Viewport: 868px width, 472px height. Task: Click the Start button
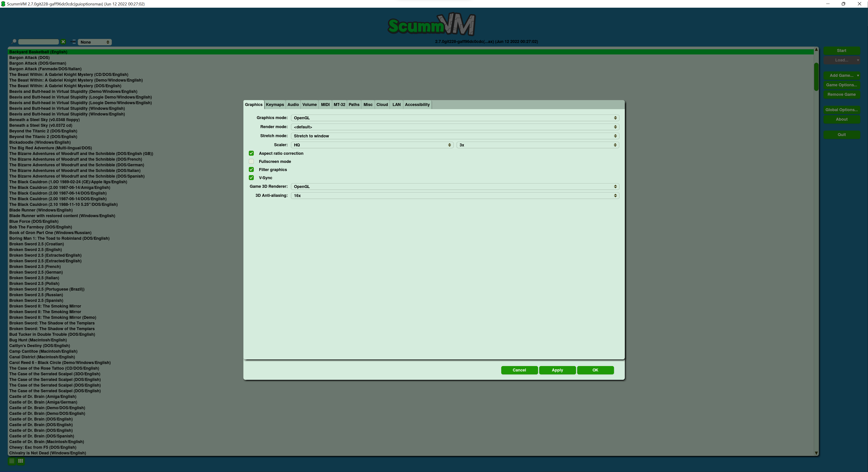tap(841, 51)
